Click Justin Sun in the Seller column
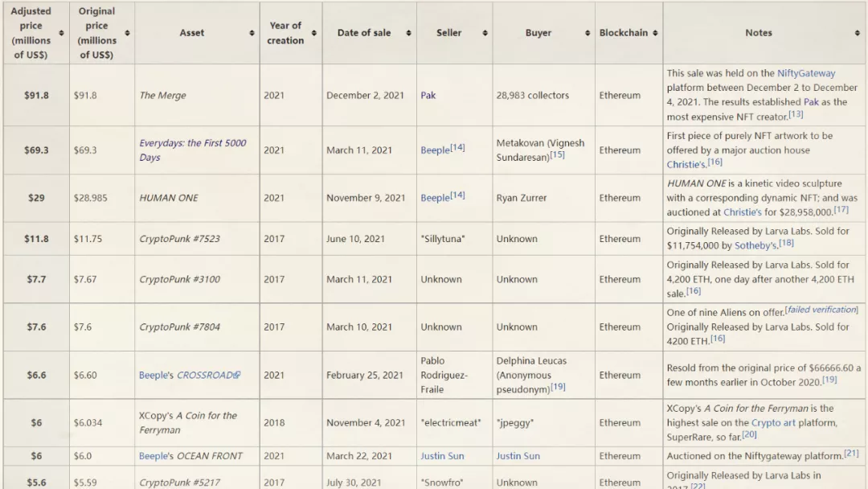Image resolution: width=868 pixels, height=489 pixels. [x=442, y=456]
